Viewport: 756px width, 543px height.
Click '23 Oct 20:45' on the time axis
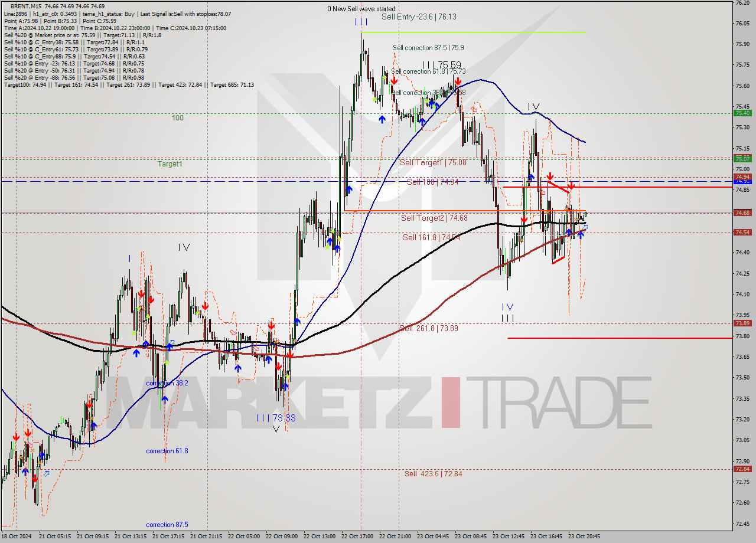(x=585, y=537)
